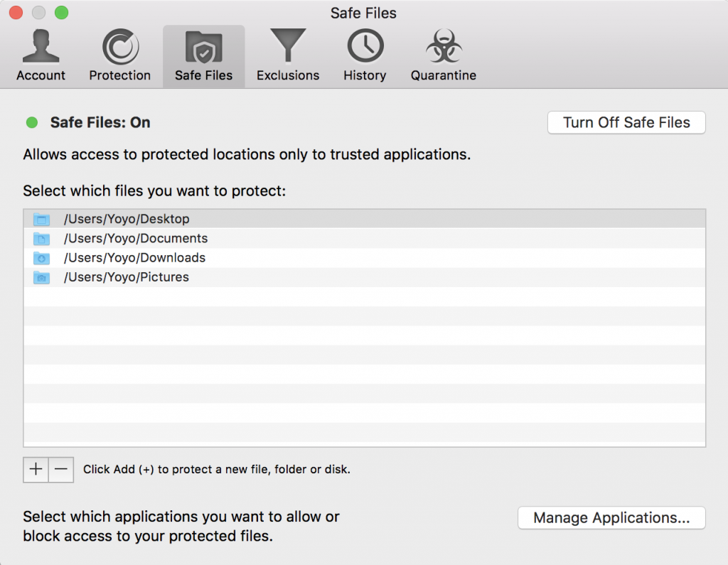Image resolution: width=728 pixels, height=565 pixels.
Task: Select the /Users/Yoyo/Documents row
Action: (x=365, y=238)
